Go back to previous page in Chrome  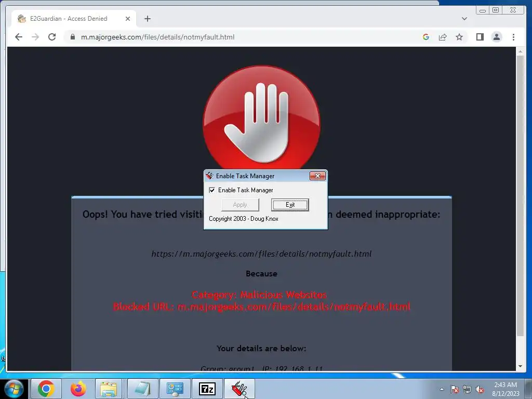point(19,37)
